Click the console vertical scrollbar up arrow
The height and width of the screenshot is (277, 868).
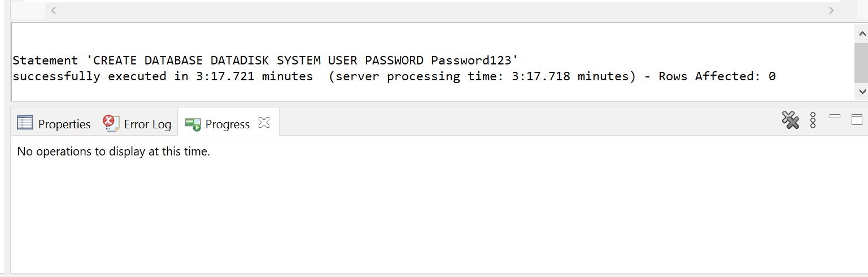click(861, 34)
